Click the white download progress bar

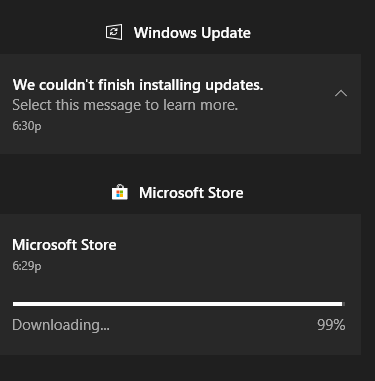179,304
